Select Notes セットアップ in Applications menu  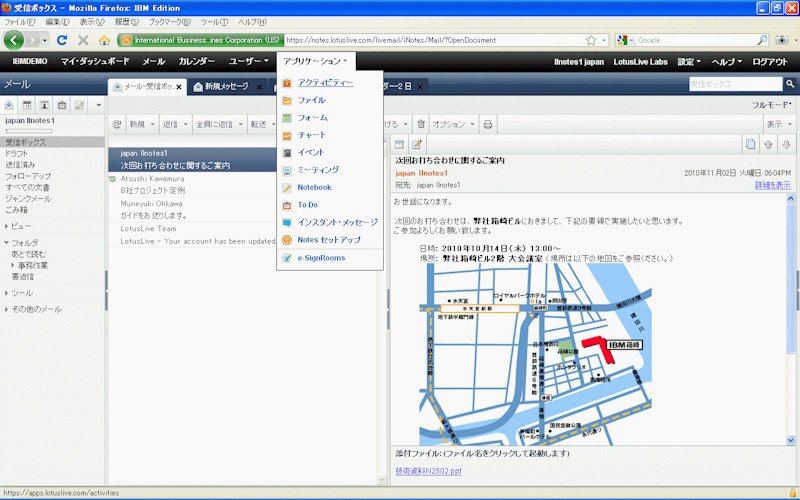coord(329,239)
